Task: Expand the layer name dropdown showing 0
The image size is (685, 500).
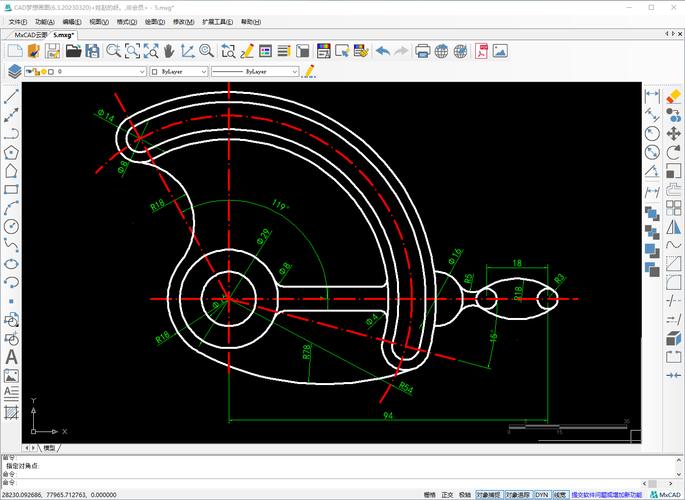Action: click(85, 71)
